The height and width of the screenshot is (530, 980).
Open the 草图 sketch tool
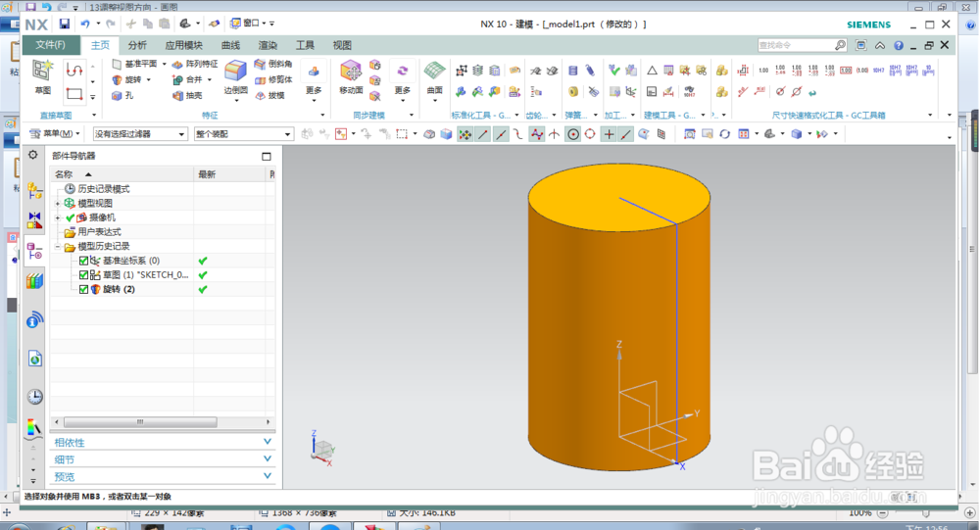(42, 76)
